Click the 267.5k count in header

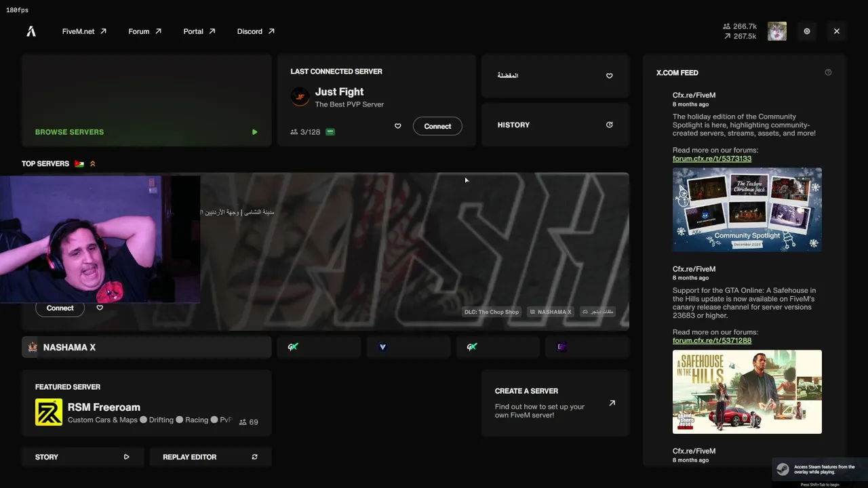(740, 37)
